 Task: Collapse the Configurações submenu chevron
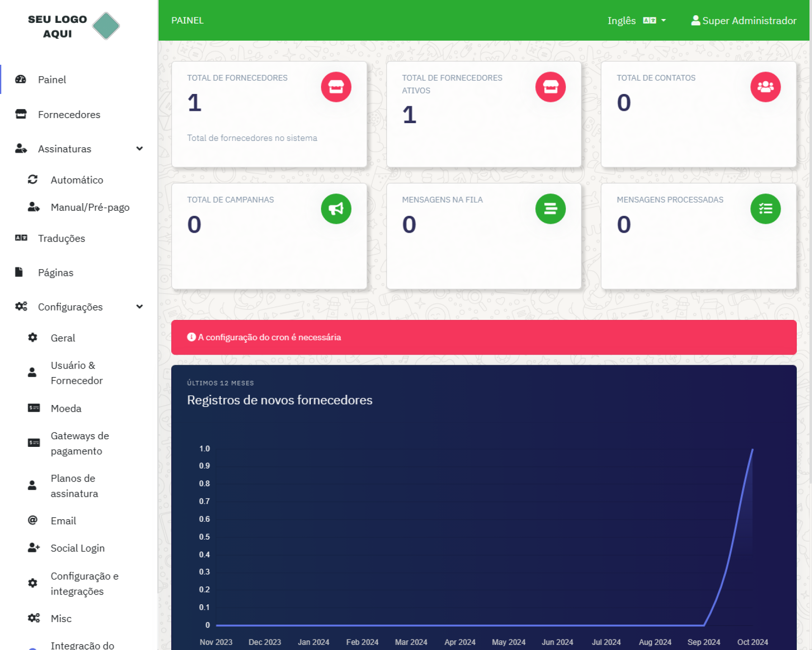coord(140,306)
